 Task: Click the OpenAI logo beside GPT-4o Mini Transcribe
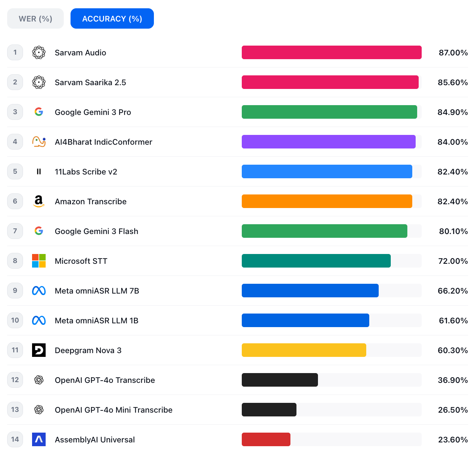point(39,410)
